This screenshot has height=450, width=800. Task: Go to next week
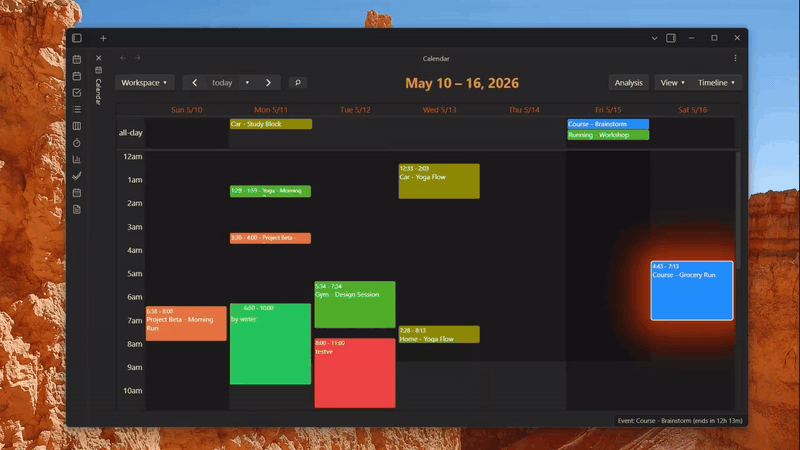click(x=268, y=83)
